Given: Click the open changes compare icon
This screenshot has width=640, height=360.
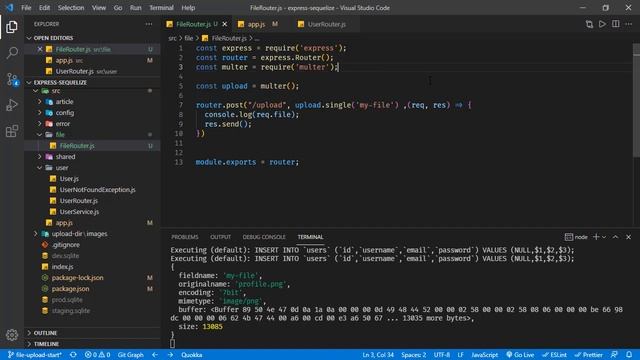Looking at the screenshot, I should [589, 24].
